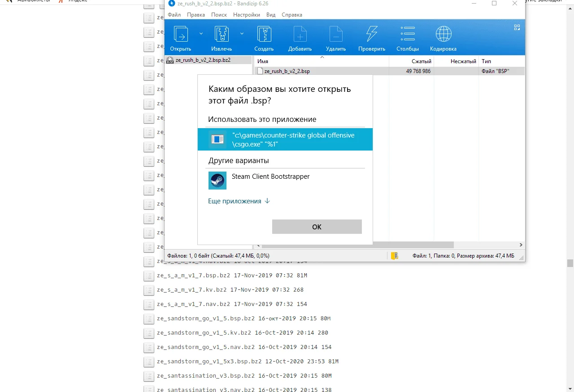Click the Извлечь (Extract) toolbar icon
This screenshot has height=392, width=574.
tap(222, 34)
